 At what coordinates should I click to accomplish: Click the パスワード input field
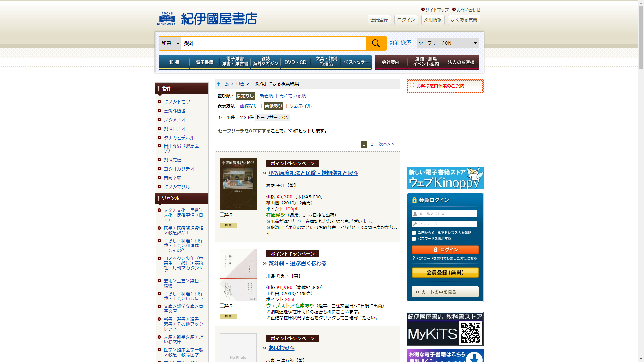[x=444, y=224]
